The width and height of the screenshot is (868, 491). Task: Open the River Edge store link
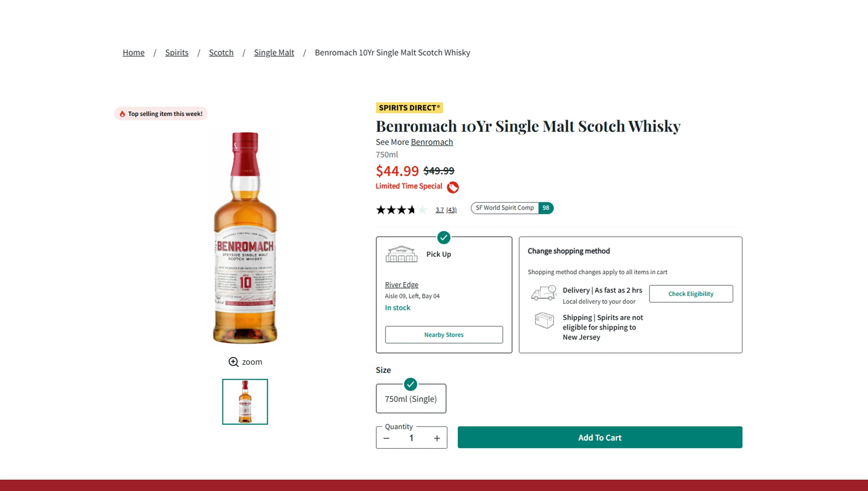point(401,284)
